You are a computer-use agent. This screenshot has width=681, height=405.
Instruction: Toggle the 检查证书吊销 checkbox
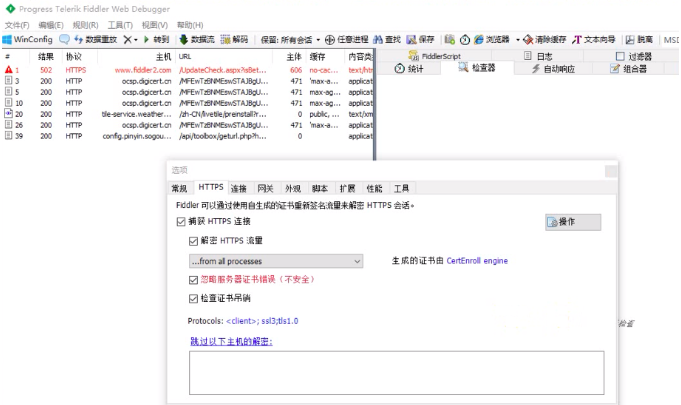coord(193,298)
